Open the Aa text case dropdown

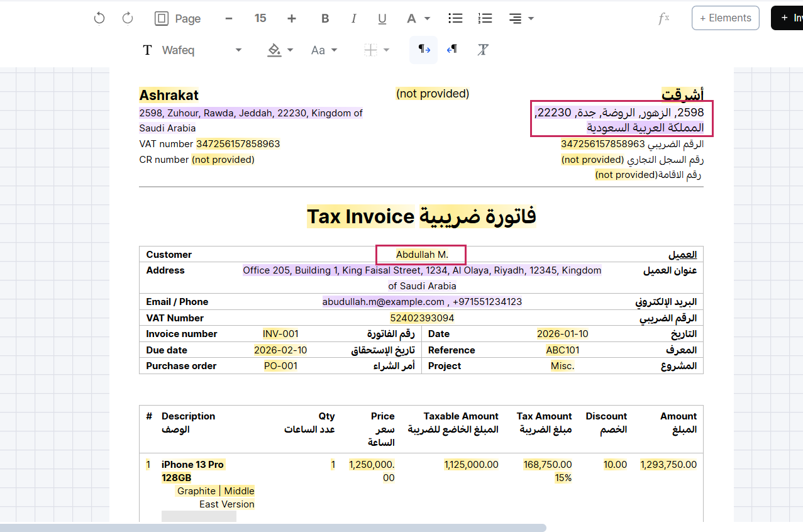click(x=324, y=50)
